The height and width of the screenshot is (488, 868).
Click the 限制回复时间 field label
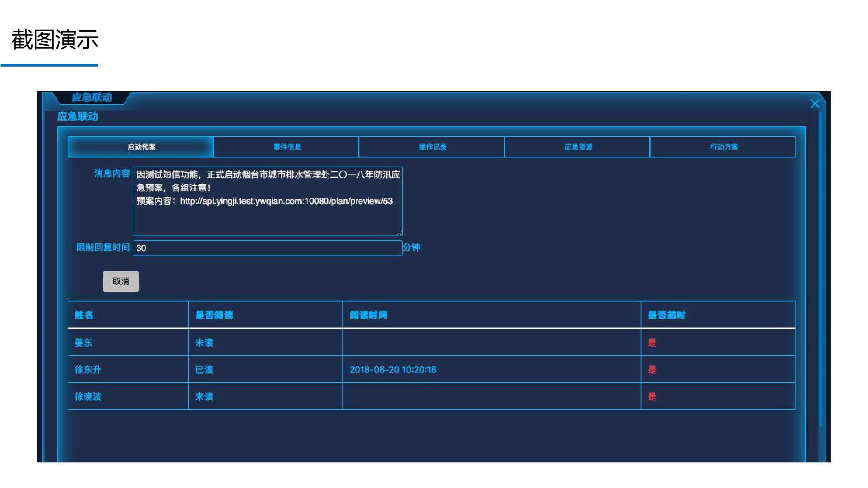tap(103, 247)
